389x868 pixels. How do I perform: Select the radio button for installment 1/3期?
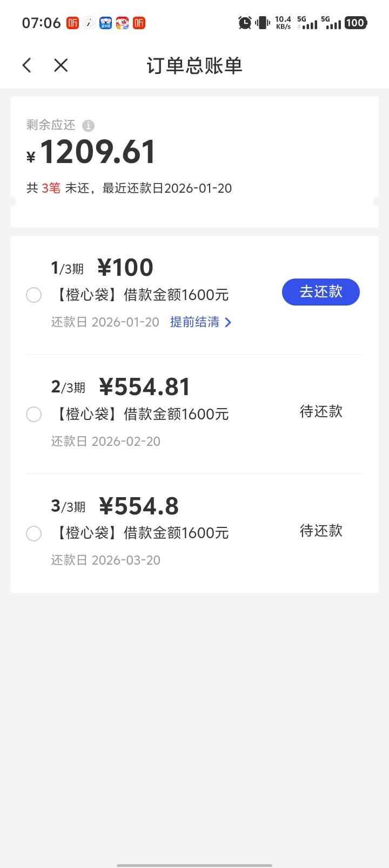(x=33, y=295)
